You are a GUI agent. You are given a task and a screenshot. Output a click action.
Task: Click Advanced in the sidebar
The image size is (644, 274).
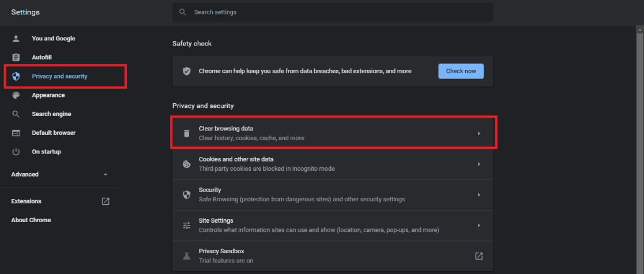click(x=25, y=175)
